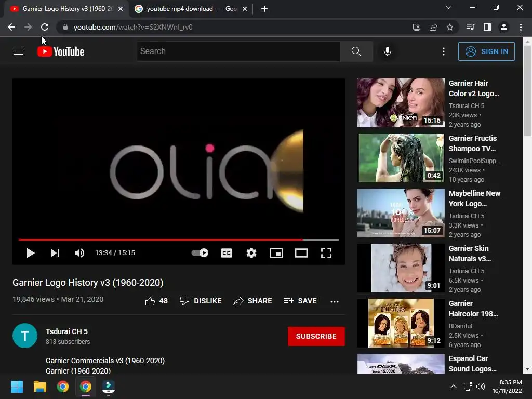532x399 pixels.
Task: Toggle the autoplay switch
Action: (200, 253)
